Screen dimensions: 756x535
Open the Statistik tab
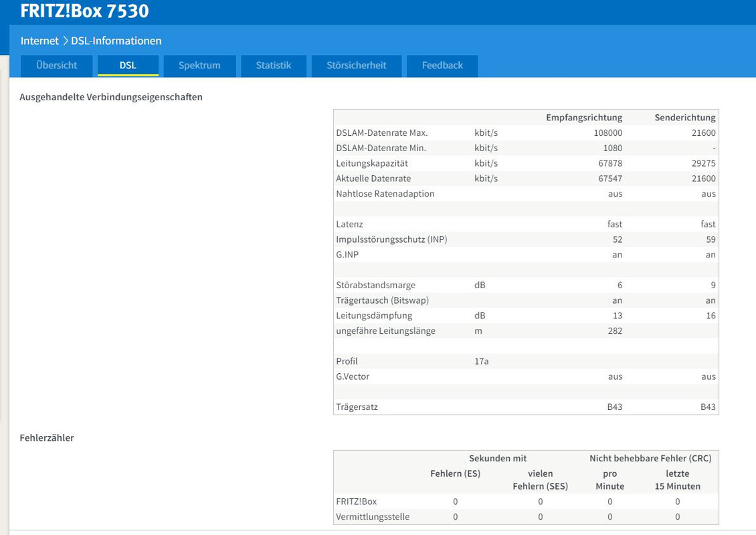tap(274, 66)
